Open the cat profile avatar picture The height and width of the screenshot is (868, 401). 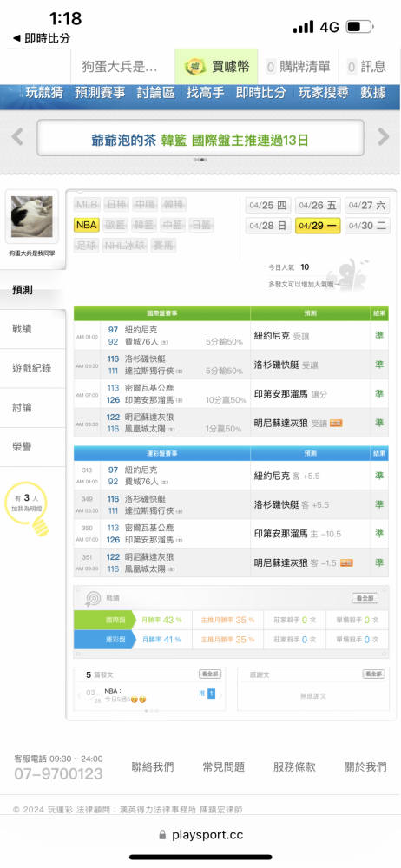pos(31,216)
